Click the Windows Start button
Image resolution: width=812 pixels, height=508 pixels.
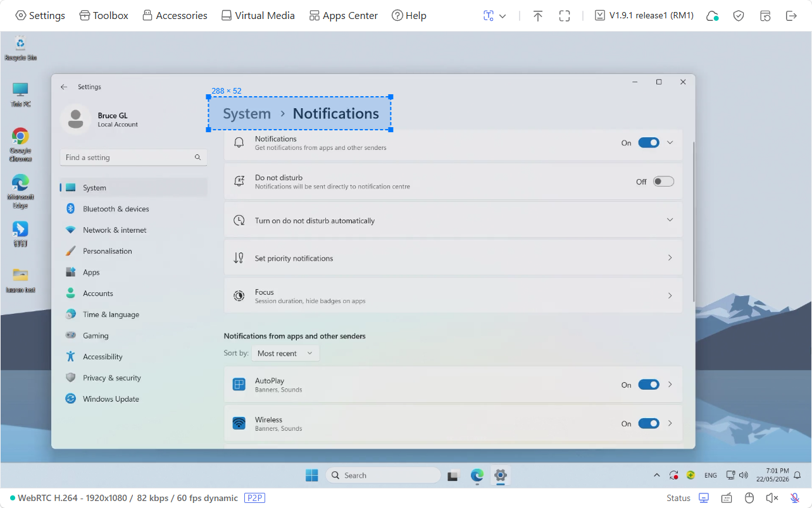tap(312, 475)
